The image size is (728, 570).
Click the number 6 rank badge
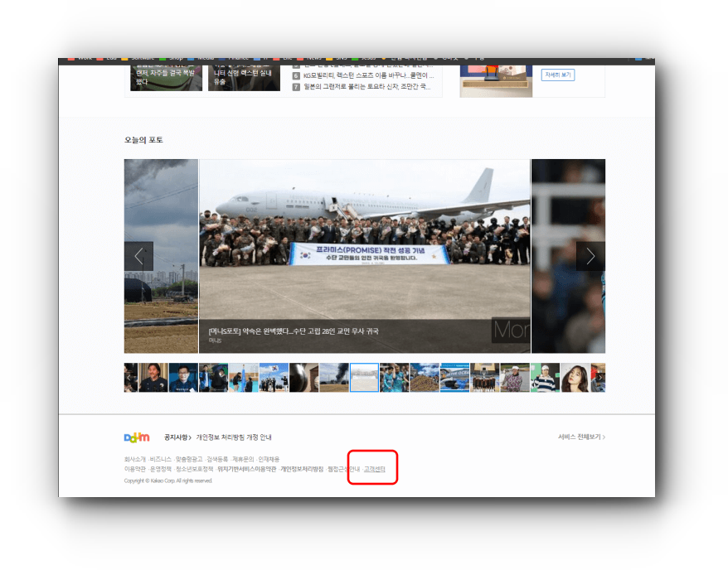[296, 75]
